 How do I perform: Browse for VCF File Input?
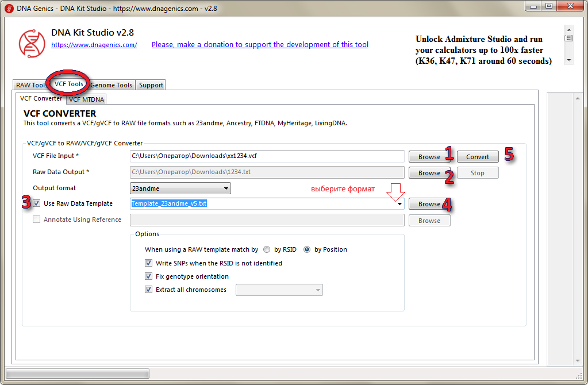pos(429,157)
